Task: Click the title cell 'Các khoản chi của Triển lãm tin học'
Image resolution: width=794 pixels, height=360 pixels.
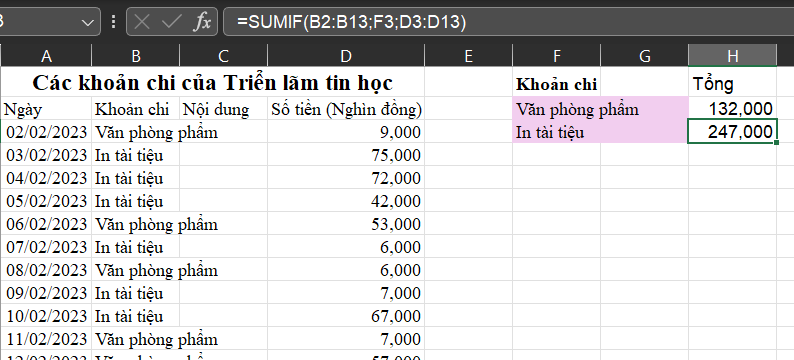Action: pyautogui.click(x=212, y=83)
